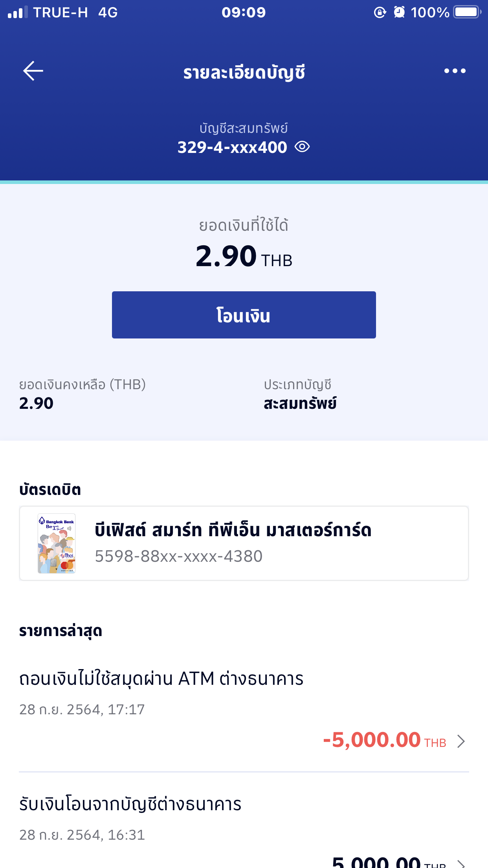This screenshot has height=868, width=488.
Task: Tap the back arrow icon
Action: click(x=33, y=71)
